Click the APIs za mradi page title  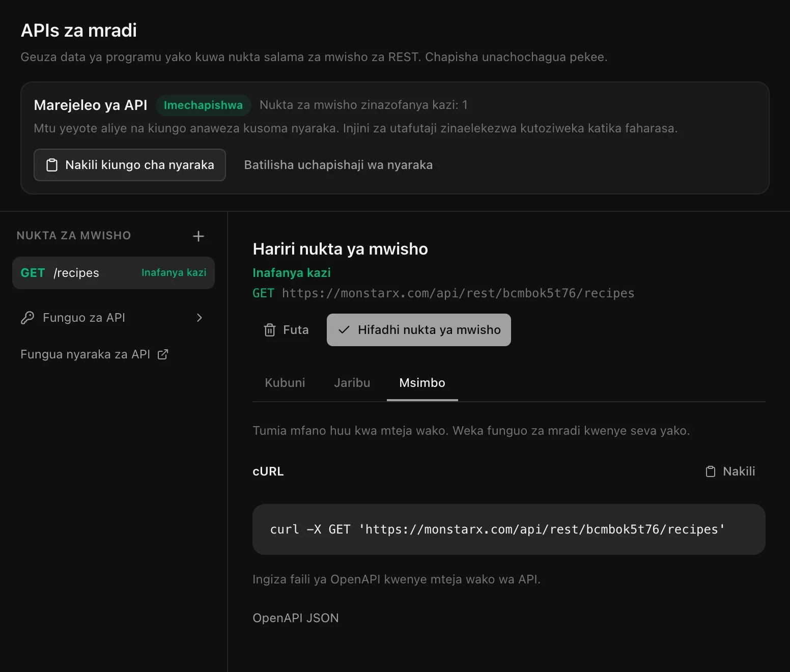tap(79, 31)
